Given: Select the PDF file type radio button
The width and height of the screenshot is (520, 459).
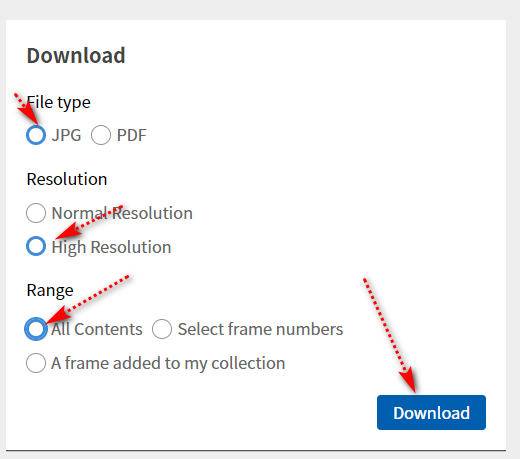Looking at the screenshot, I should coord(101,135).
